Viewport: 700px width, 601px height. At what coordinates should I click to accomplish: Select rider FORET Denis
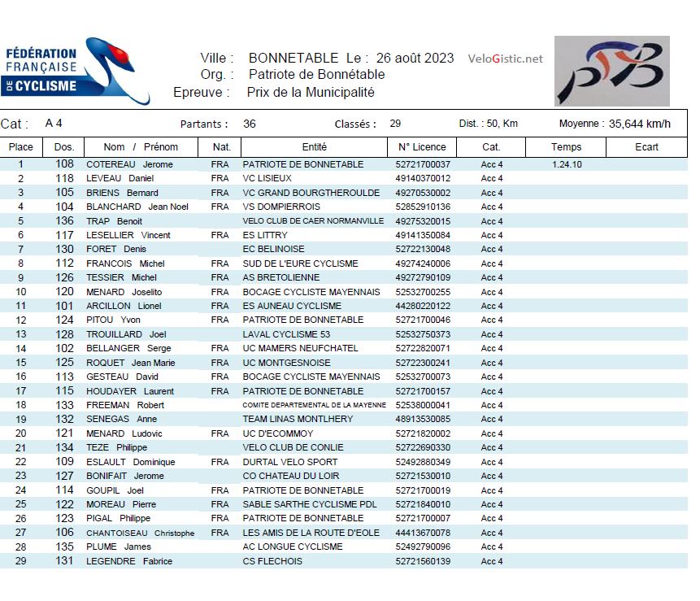[x=116, y=249]
